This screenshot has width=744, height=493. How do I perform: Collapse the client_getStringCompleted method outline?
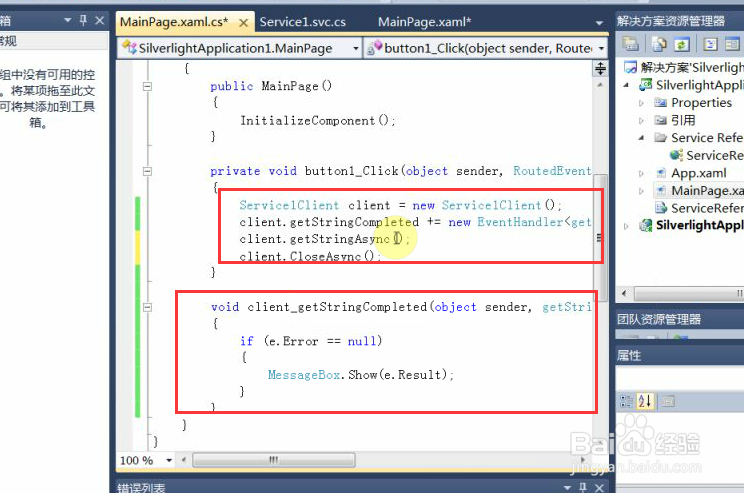148,307
